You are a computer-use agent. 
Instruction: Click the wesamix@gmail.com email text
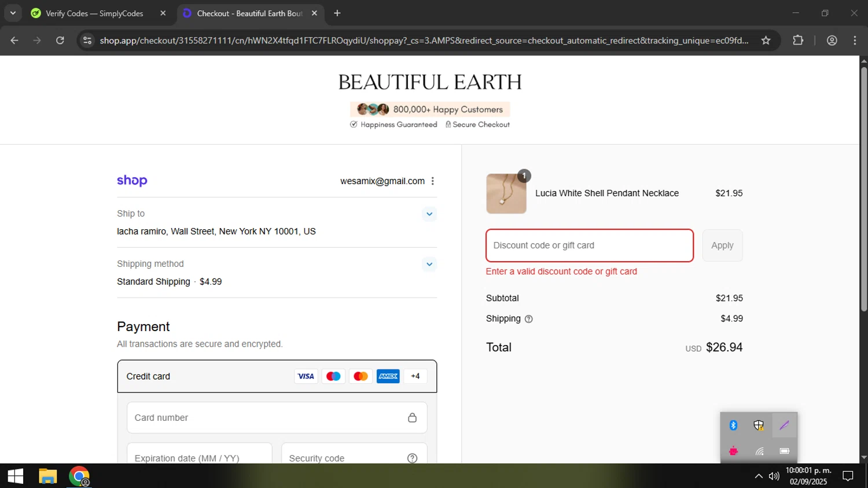pos(382,181)
